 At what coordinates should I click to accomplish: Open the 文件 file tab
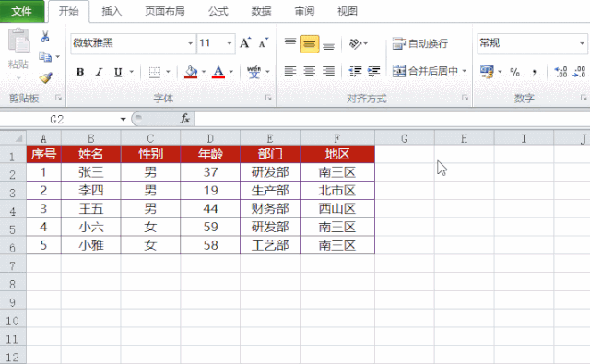coord(21,11)
